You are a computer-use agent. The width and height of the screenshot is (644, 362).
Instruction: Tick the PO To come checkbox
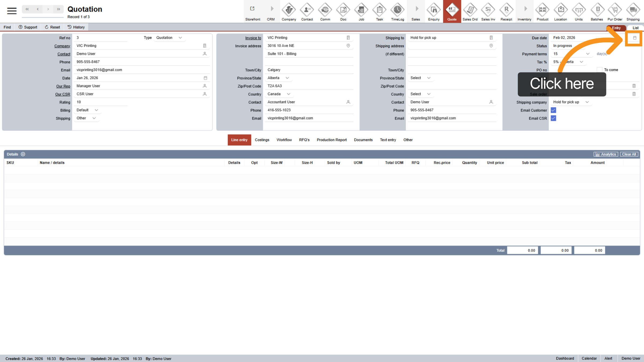pos(599,70)
